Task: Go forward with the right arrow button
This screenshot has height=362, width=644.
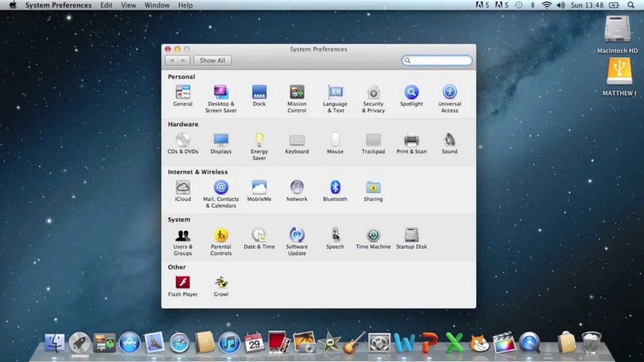Action: click(x=183, y=60)
